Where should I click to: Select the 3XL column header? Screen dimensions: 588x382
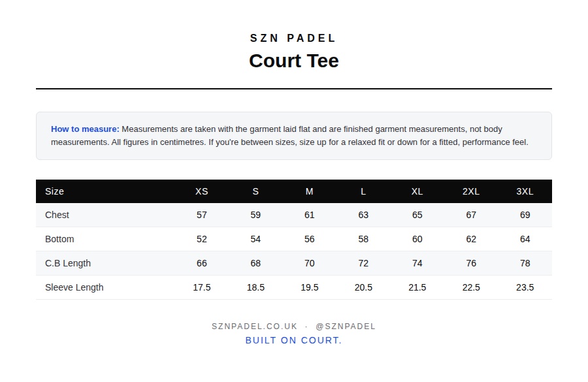pos(525,191)
